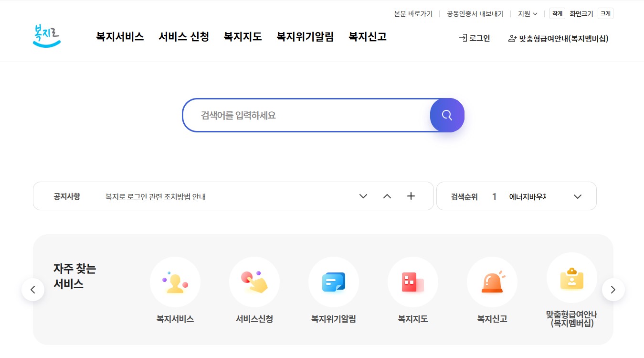Open all notices with plus icon

click(411, 196)
